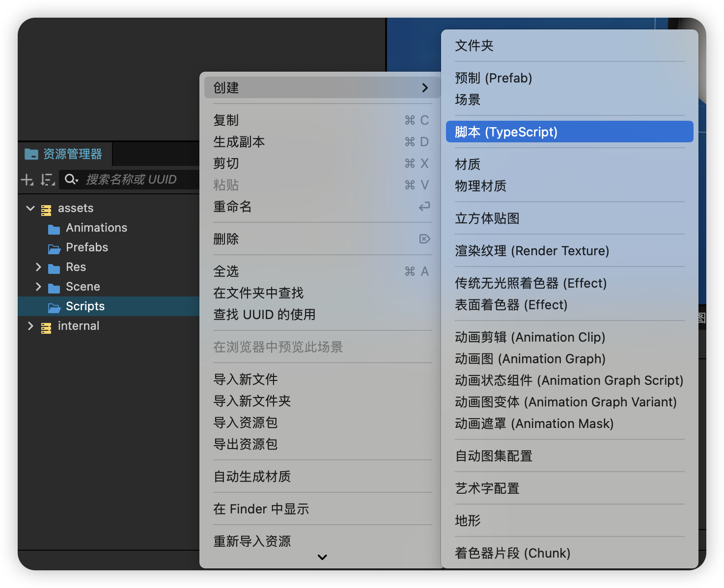724x588 pixels.
Task: Click the plus icon to create an asset
Action: [x=27, y=180]
